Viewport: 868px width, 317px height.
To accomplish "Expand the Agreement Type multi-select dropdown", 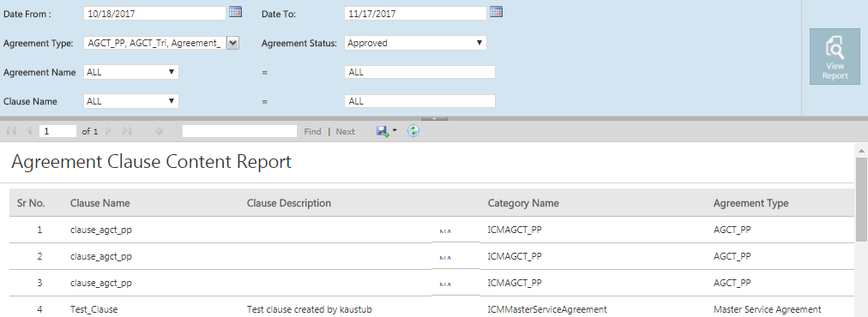I will coord(233,43).
